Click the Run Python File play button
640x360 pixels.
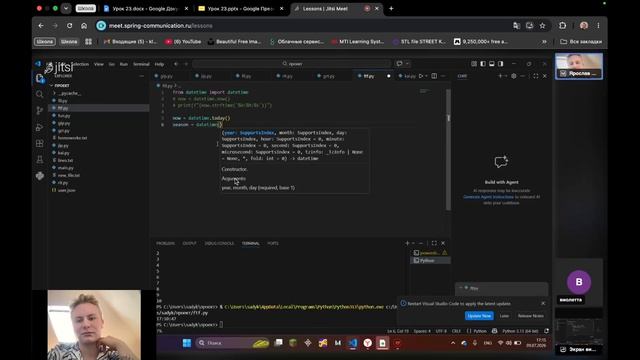click(421, 76)
